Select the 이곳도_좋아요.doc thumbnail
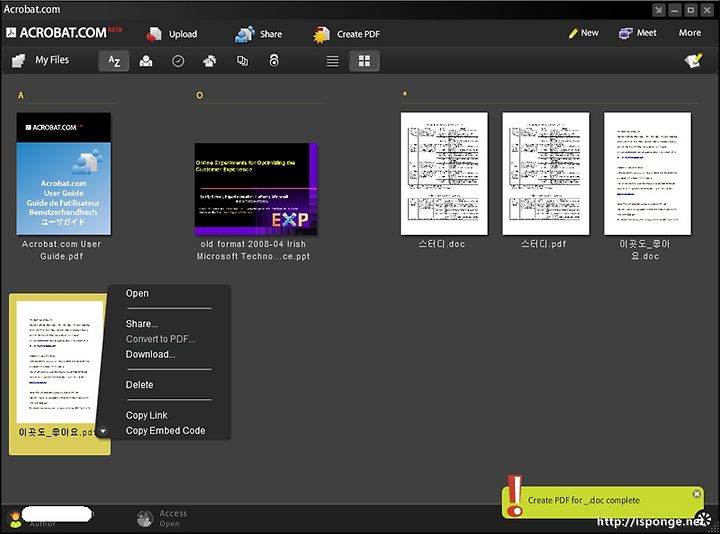Screen dimensions: 720x534 (647, 174)
